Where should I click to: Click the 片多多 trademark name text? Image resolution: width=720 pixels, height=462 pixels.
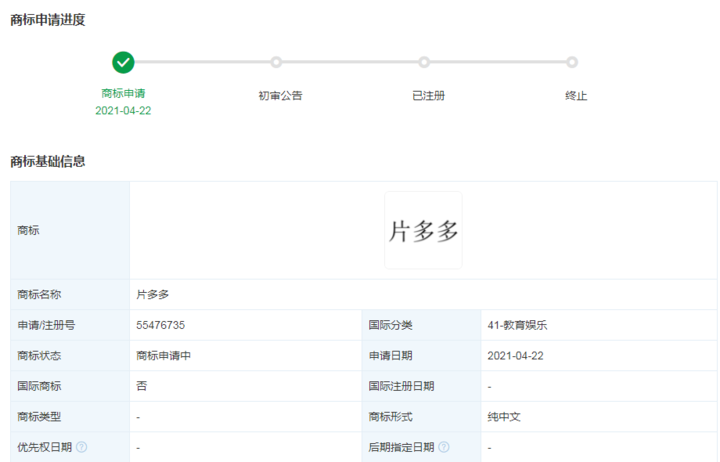[152, 294]
